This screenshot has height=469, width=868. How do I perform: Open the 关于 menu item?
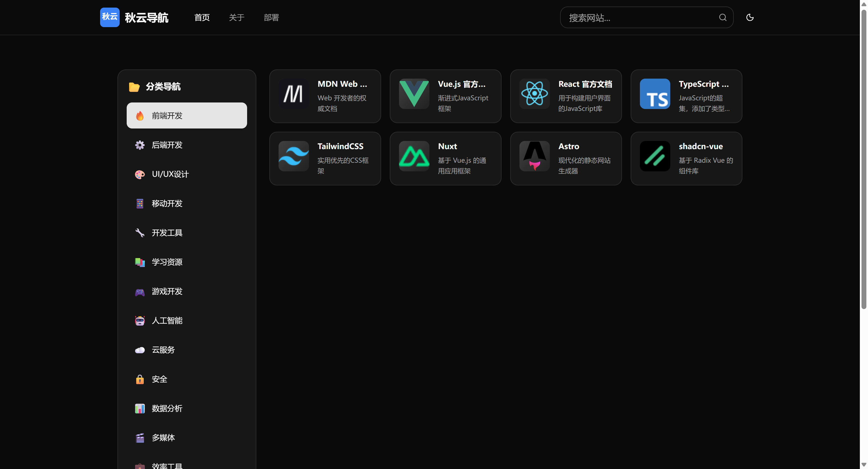pos(237,18)
